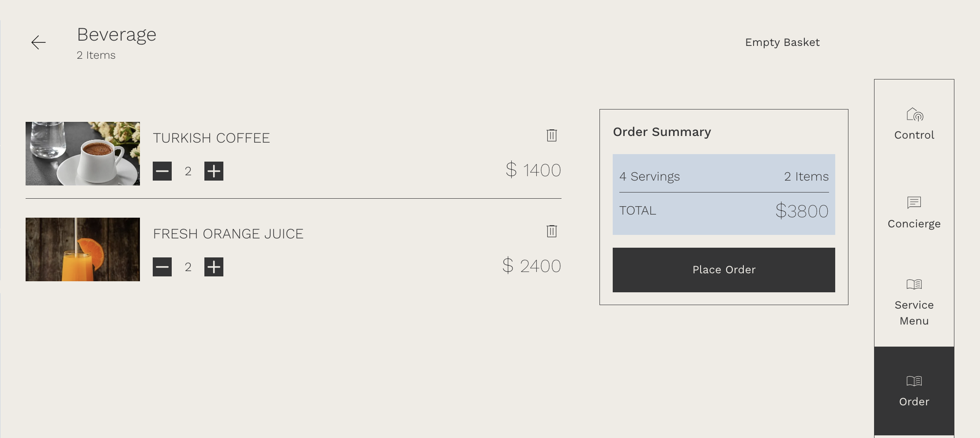Click the Service Menu book icon
The image size is (980, 438).
point(914,284)
